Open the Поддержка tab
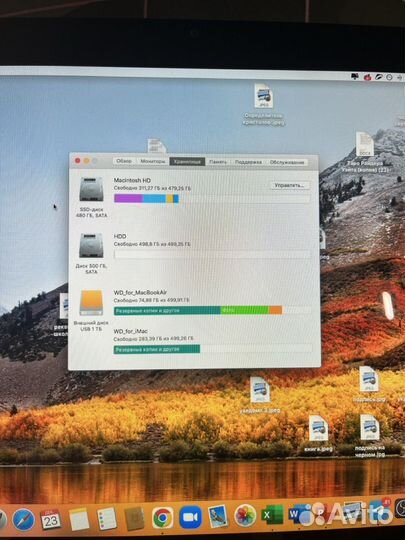405x540 pixels. (x=248, y=162)
